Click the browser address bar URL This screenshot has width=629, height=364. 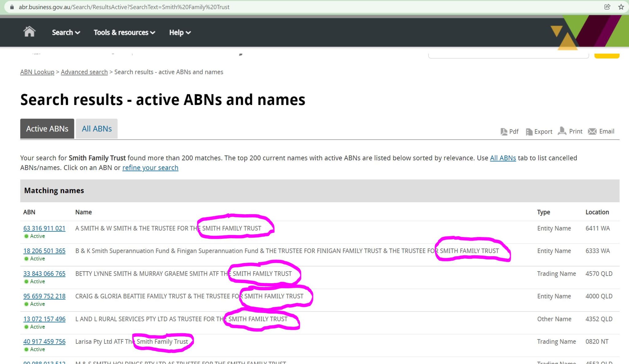[x=124, y=7]
